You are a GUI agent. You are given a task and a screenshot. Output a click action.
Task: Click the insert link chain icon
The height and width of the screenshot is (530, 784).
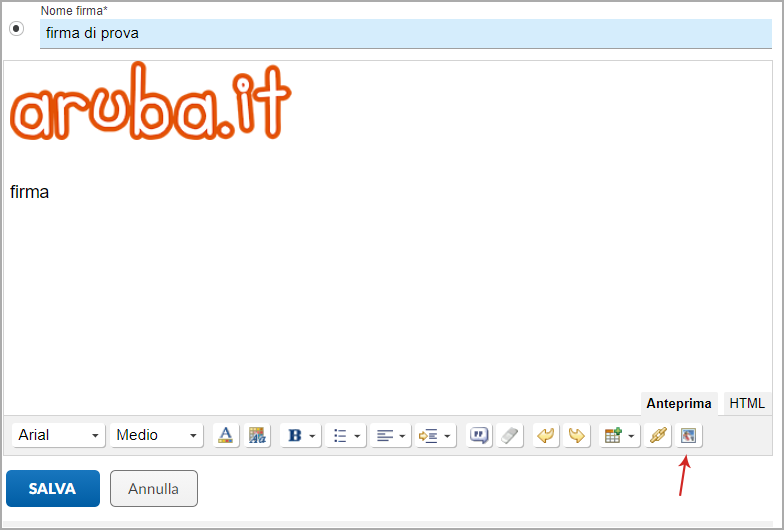coord(658,435)
